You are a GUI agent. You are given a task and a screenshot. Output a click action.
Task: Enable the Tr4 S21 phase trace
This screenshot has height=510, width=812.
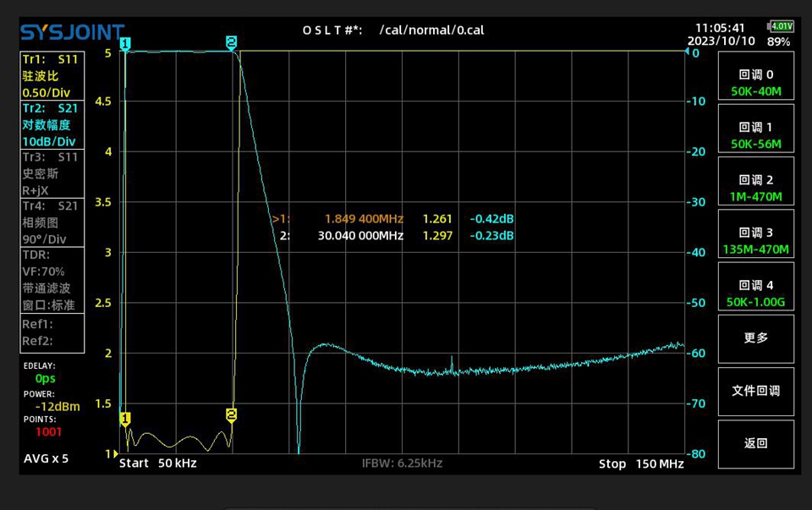pos(52,222)
